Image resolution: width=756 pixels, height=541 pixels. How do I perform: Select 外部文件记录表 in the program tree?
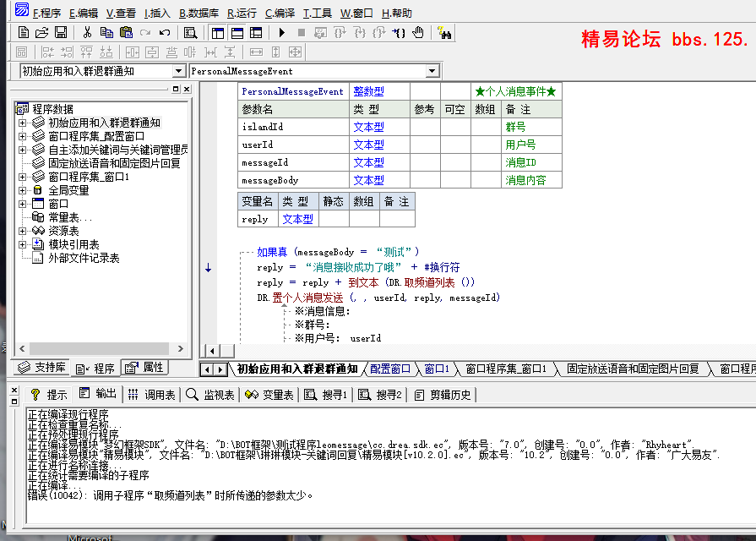(x=84, y=259)
